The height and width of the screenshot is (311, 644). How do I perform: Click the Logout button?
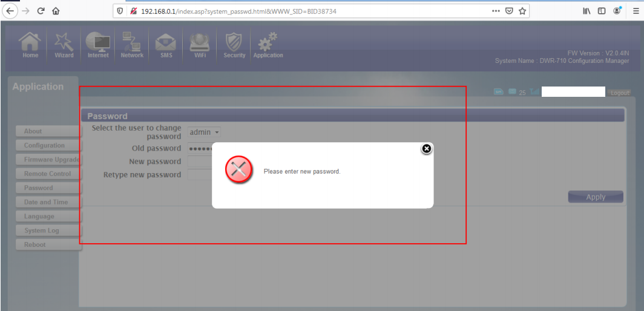point(620,93)
